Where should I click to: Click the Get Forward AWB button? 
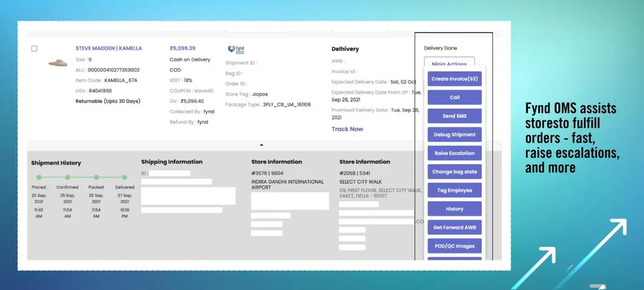coord(455,227)
